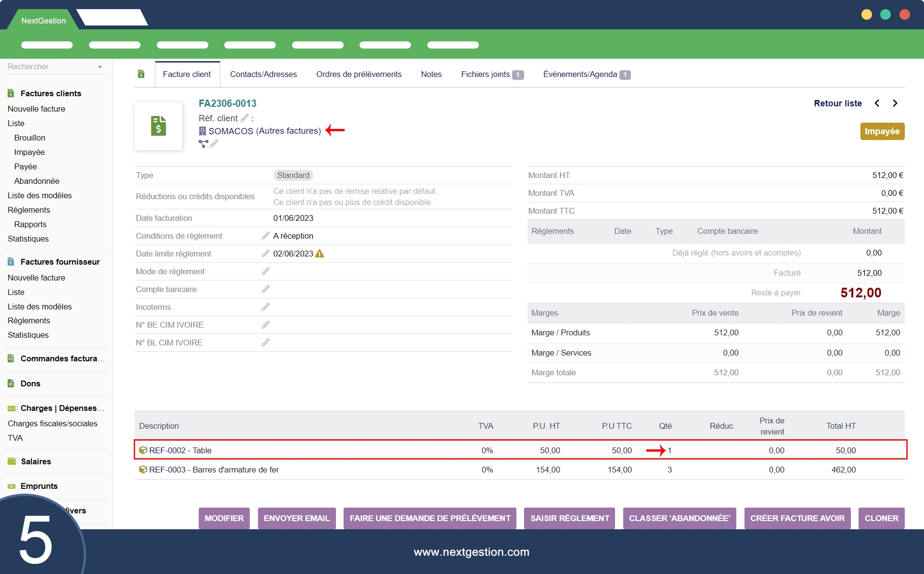Click the Incoterms edit pencil
This screenshot has width=924, height=574.
(265, 307)
